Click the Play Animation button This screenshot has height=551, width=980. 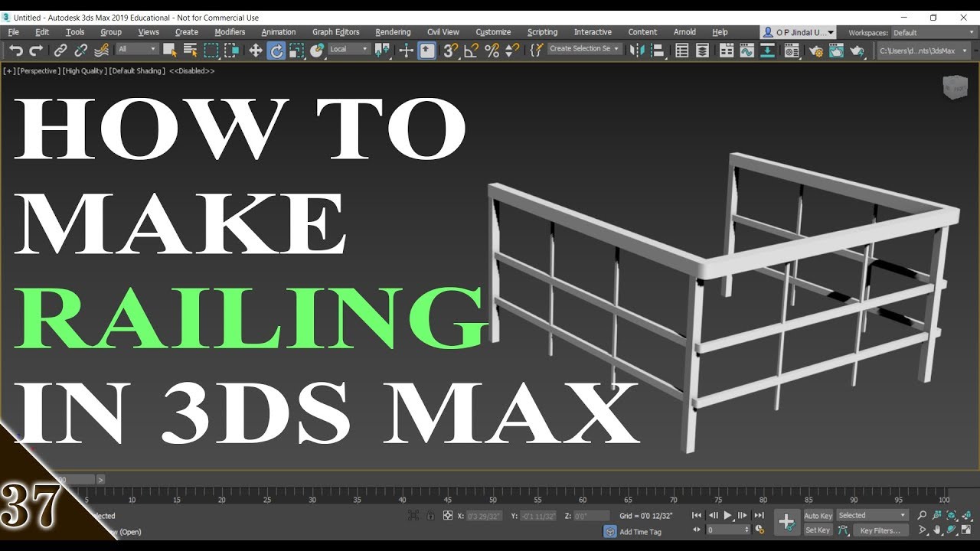728,515
